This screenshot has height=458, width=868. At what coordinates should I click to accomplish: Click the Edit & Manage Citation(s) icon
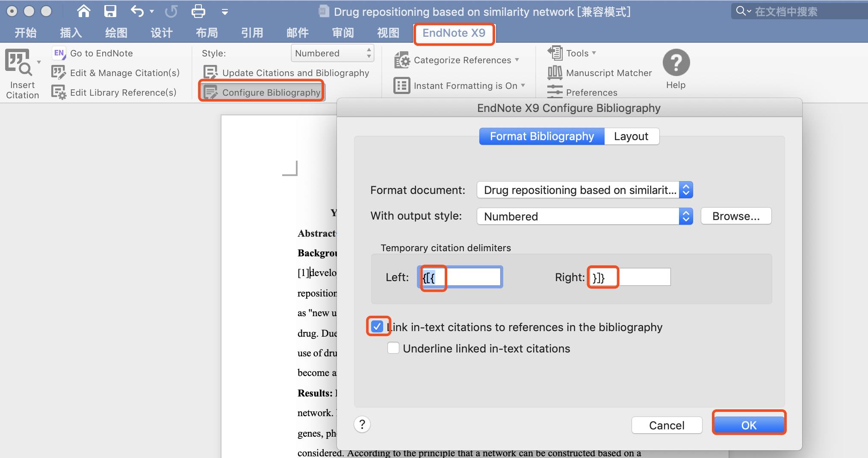click(x=59, y=73)
